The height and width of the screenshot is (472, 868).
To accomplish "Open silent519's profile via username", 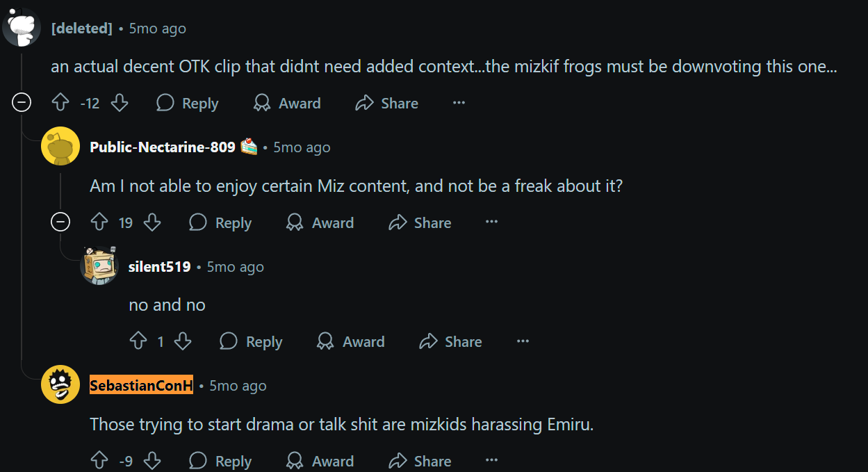I will [x=159, y=267].
